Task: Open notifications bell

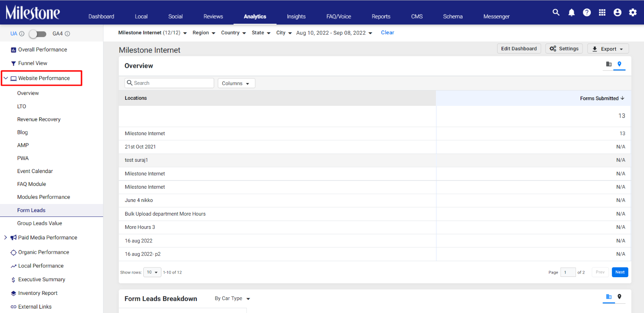Action: pos(572,12)
